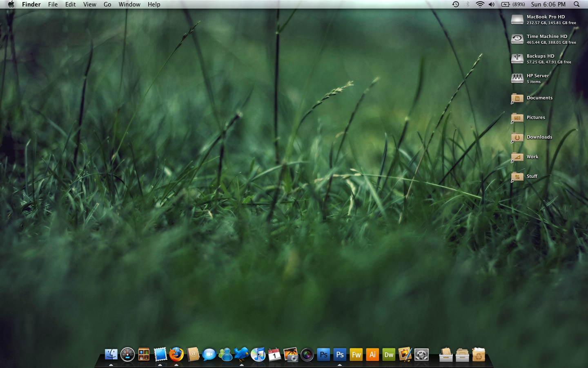
Task: Click the iChat speech bubble icon
Action: [209, 355]
